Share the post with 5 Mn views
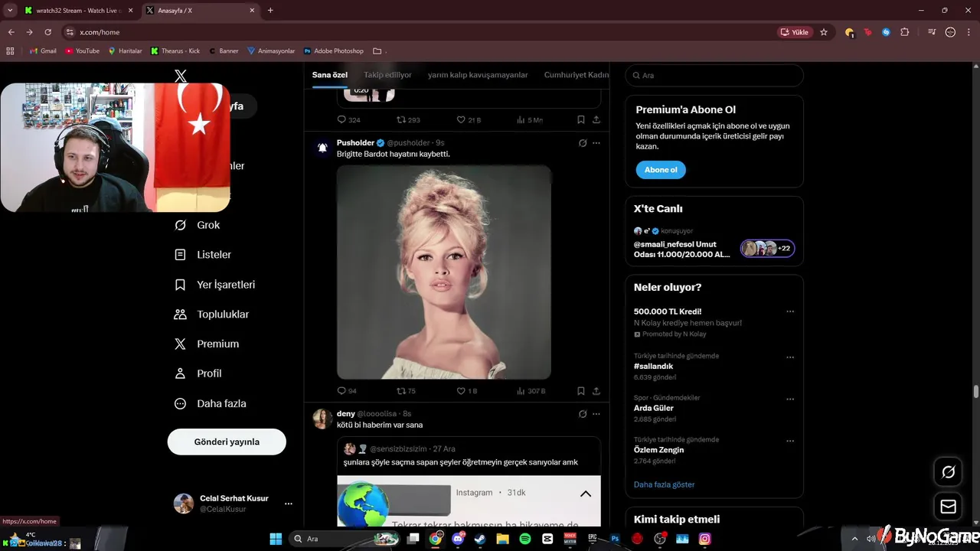Image resolution: width=980 pixels, height=551 pixels. click(596, 120)
